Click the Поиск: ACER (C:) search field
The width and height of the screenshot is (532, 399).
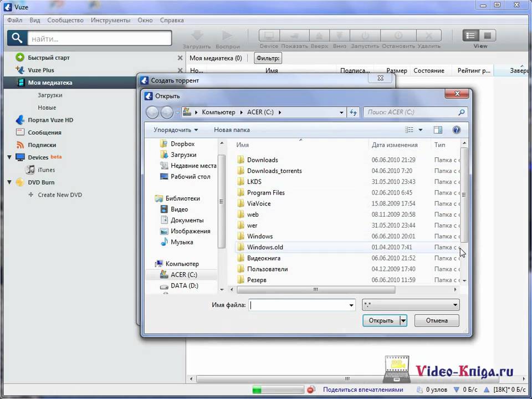415,112
